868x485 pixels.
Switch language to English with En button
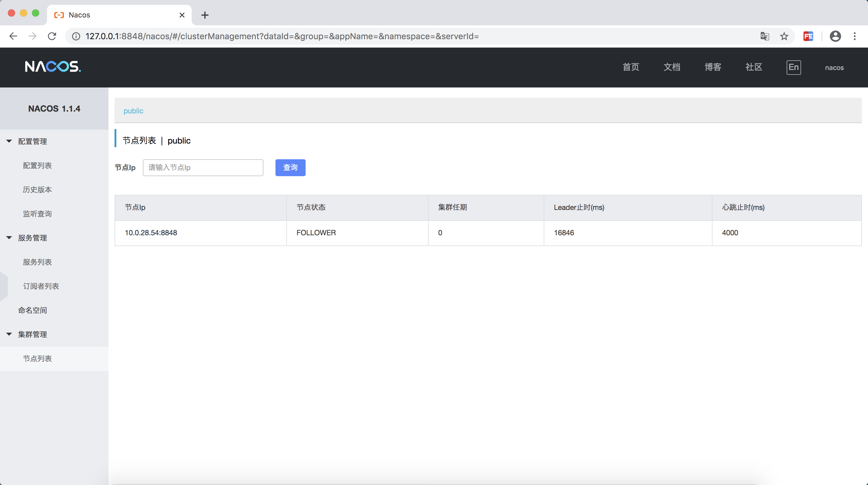point(794,67)
